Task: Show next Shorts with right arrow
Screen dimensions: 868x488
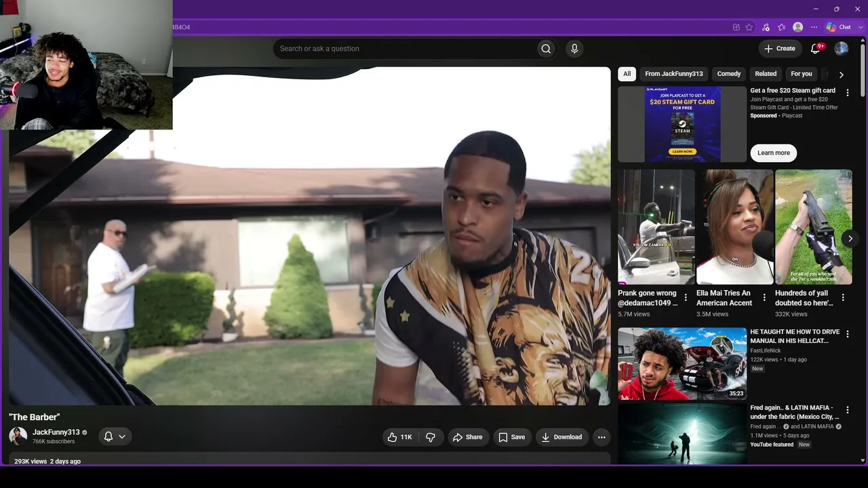Action: pyautogui.click(x=850, y=239)
